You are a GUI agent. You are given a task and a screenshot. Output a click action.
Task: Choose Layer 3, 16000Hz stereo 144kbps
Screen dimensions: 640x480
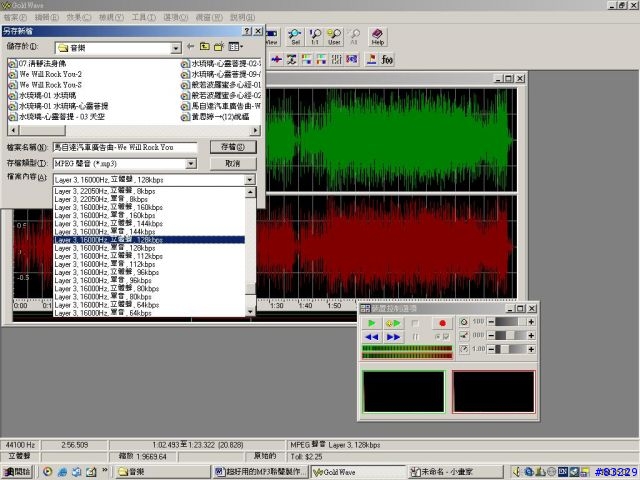coord(149,224)
